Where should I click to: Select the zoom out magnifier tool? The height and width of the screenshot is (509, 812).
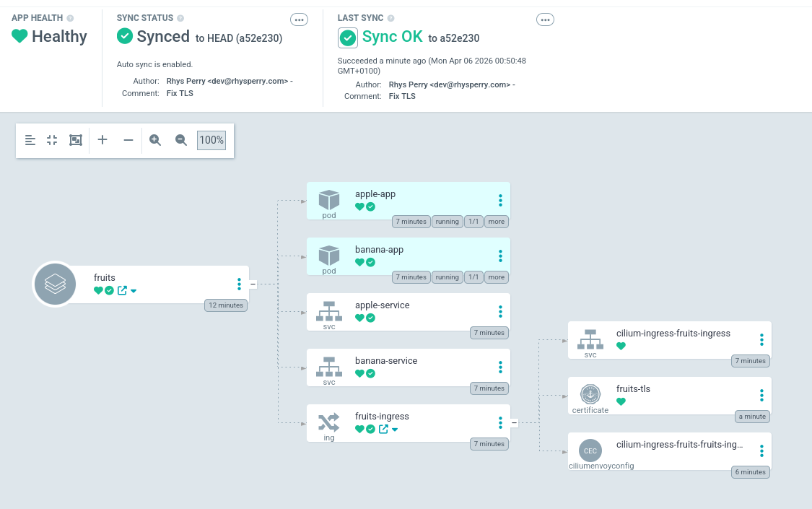point(180,139)
